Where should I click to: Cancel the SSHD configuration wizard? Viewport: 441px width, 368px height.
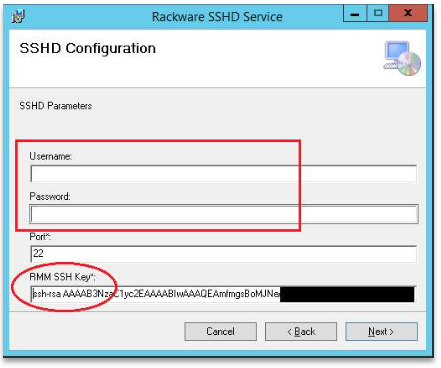coord(220,331)
